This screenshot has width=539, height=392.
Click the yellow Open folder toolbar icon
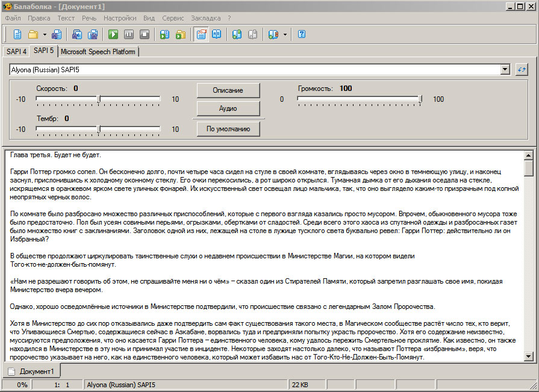click(x=33, y=34)
